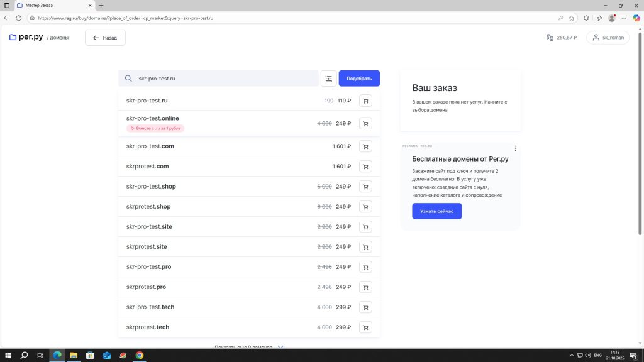
Task: Open a new browser tab
Action: click(101, 5)
